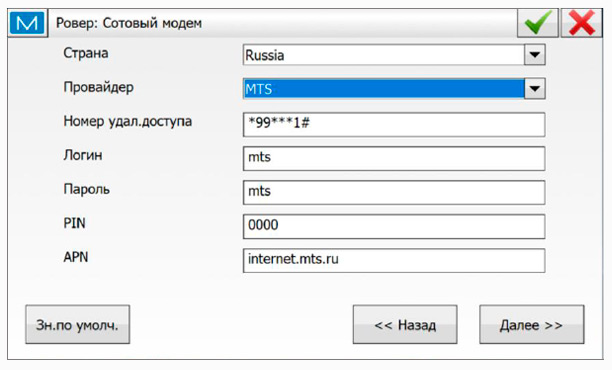Edit the Логин input field
This screenshot has width=612, height=370.
click(394, 158)
